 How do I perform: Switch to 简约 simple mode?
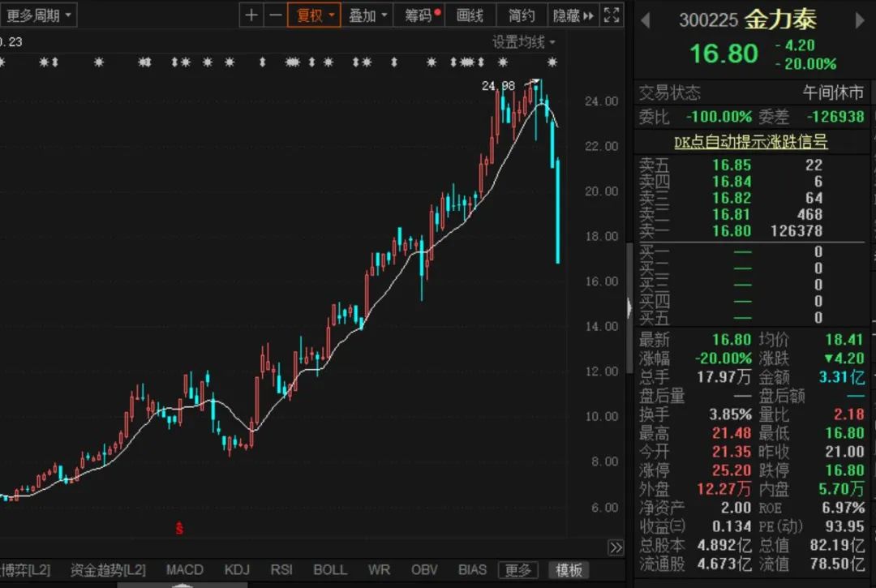(x=522, y=15)
